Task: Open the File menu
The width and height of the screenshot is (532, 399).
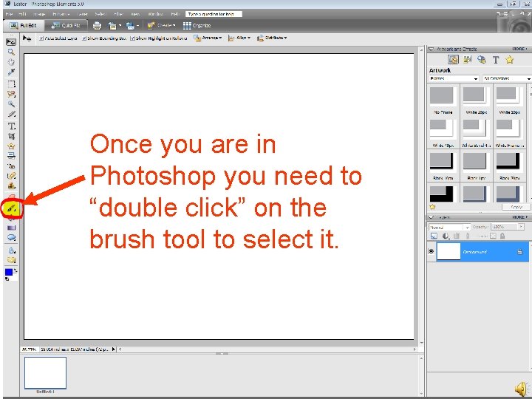Action: click(9, 14)
